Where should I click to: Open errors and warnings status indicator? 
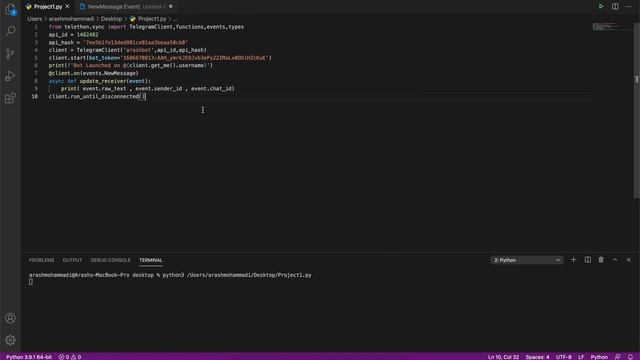point(70,357)
